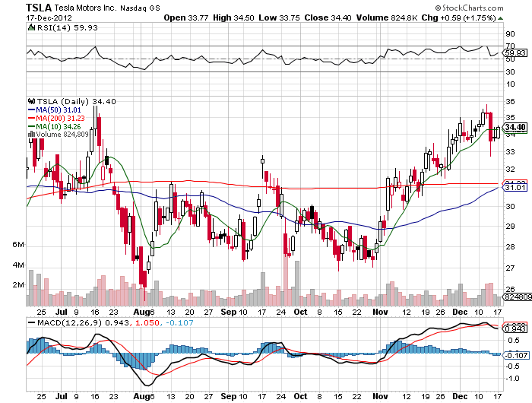This screenshot has height=403, width=532.
Task: Click the blue boxed 31.01 axis tag
Action: pos(515,187)
